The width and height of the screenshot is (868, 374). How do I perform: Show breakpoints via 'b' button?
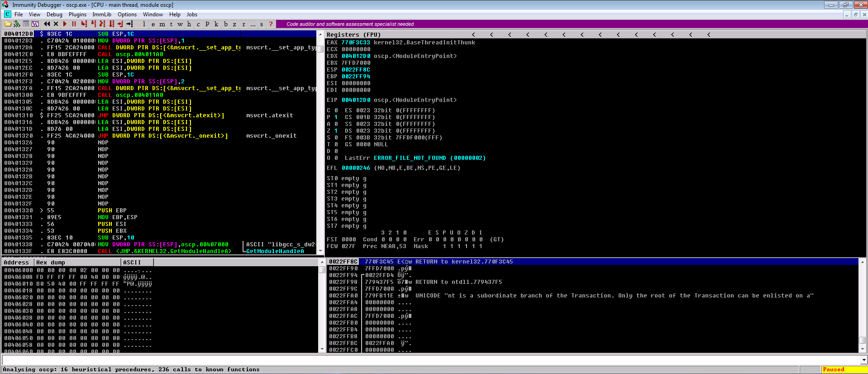tap(225, 24)
